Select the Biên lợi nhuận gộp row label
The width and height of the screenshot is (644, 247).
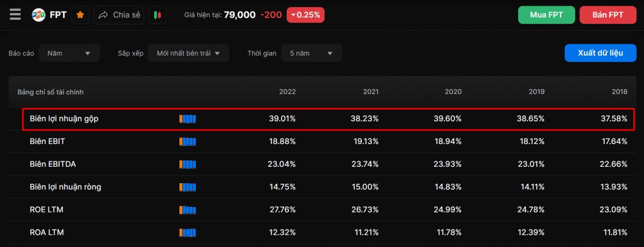(64, 119)
